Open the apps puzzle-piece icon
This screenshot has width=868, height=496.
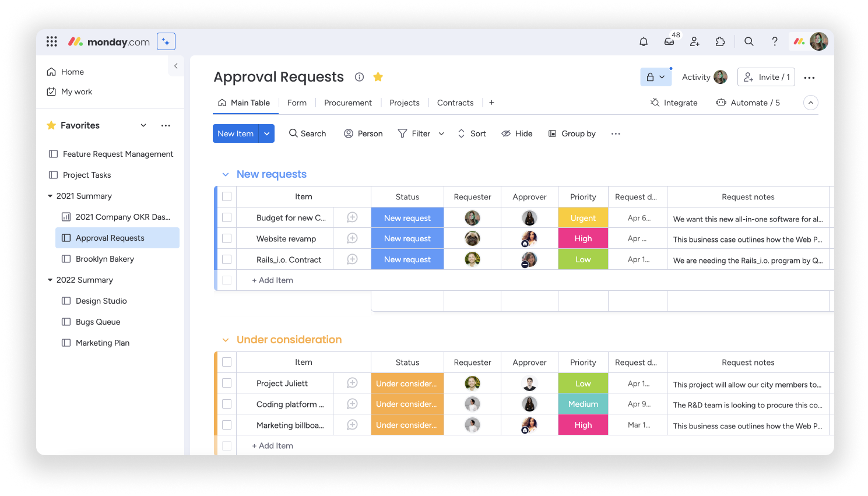tap(721, 41)
